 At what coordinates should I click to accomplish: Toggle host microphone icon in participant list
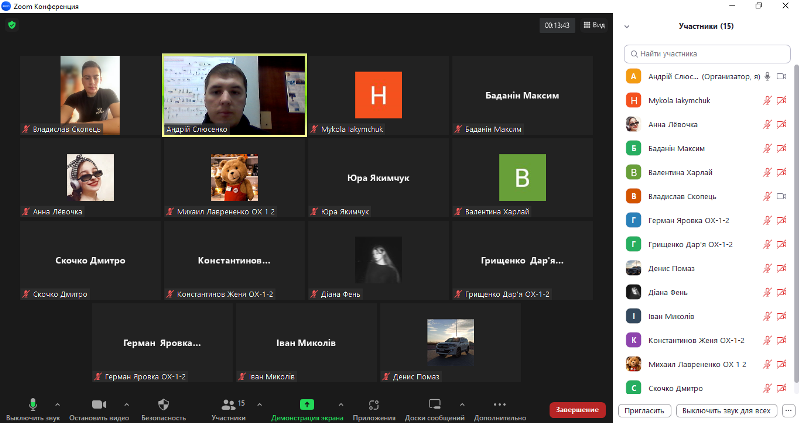[x=767, y=77]
